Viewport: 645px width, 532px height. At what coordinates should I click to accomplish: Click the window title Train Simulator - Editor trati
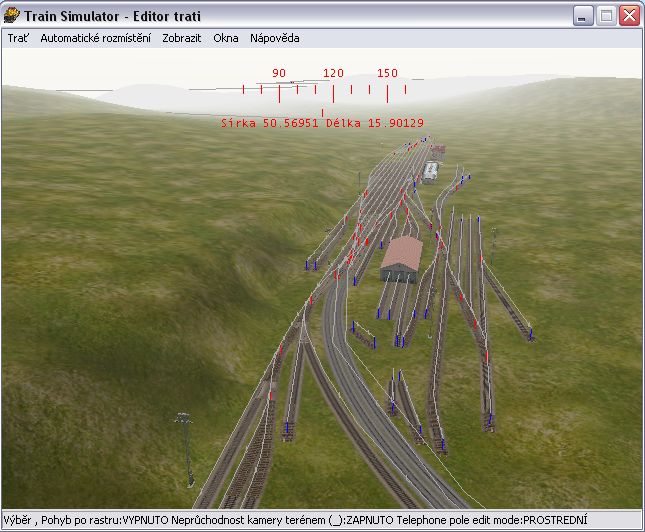click(x=112, y=16)
